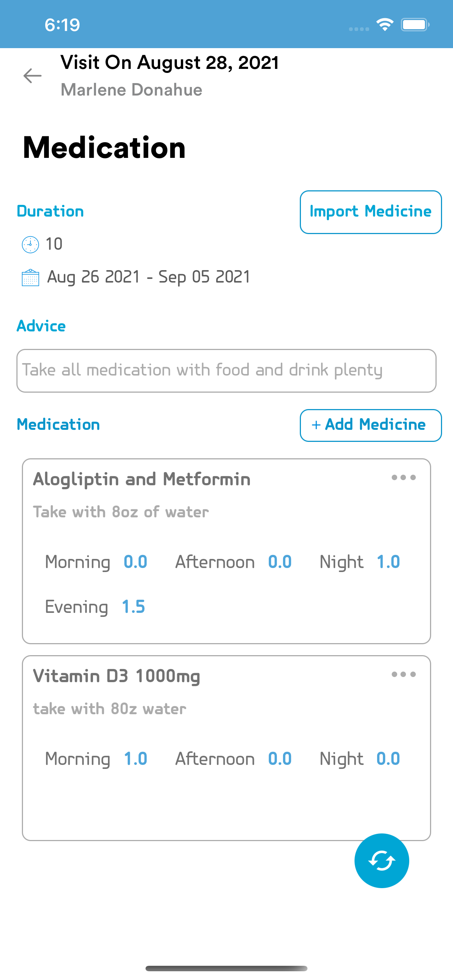Open options menu for Alogliptin and Metformin
The width and height of the screenshot is (453, 980).
coord(403,478)
